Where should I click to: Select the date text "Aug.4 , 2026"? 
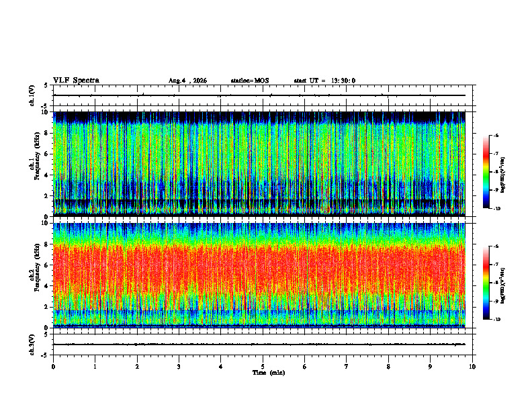pos(187,81)
